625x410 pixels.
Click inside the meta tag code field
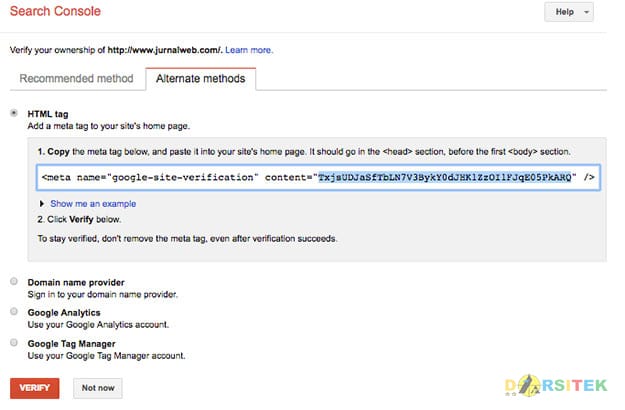point(318,177)
